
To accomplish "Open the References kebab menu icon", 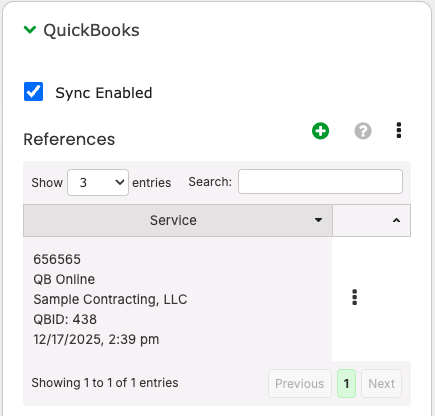I will (x=399, y=130).
